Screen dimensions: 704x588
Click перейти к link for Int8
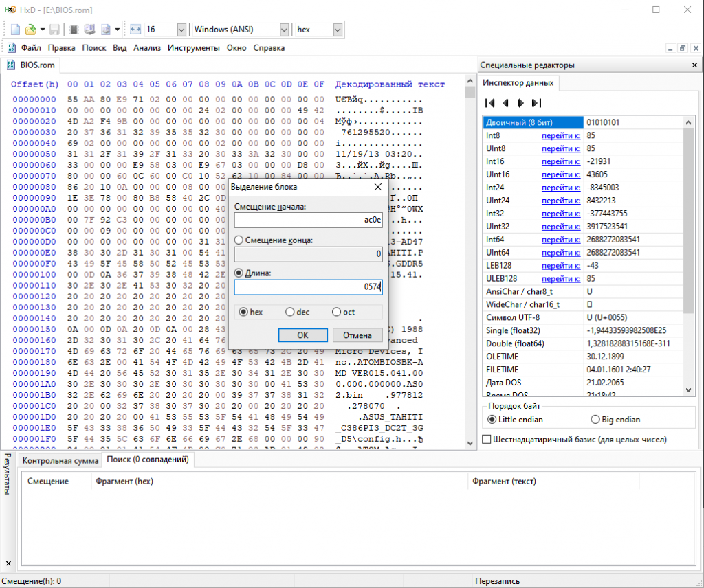click(x=561, y=135)
